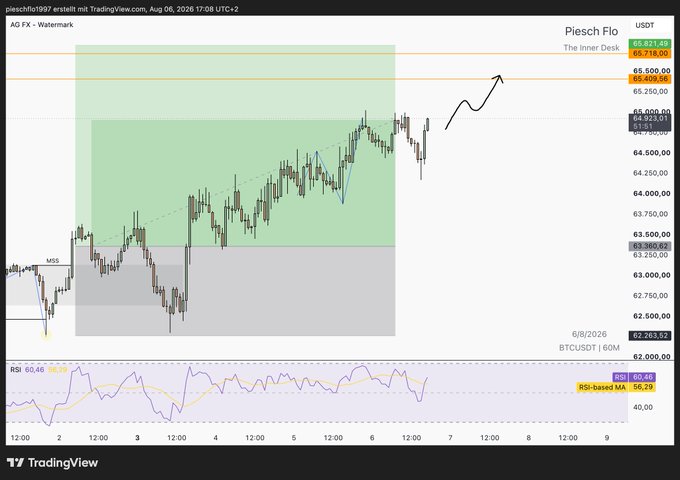
Task: Select the dark 62.263,52 stop price label
Action: [x=650, y=336]
